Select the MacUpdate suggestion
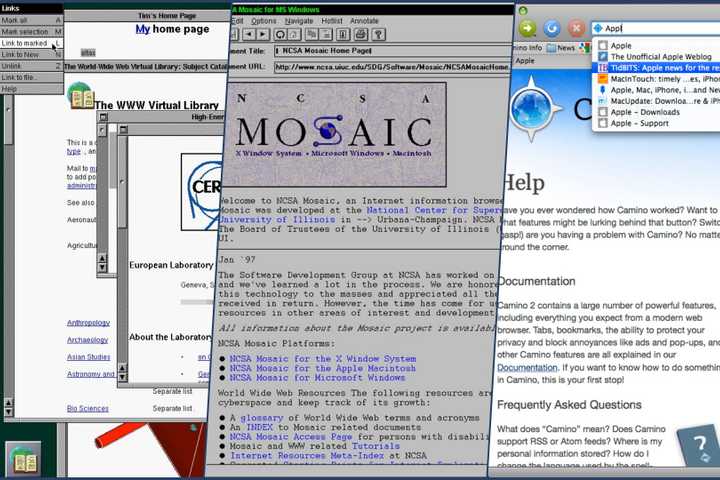720x480 pixels. pos(657,101)
